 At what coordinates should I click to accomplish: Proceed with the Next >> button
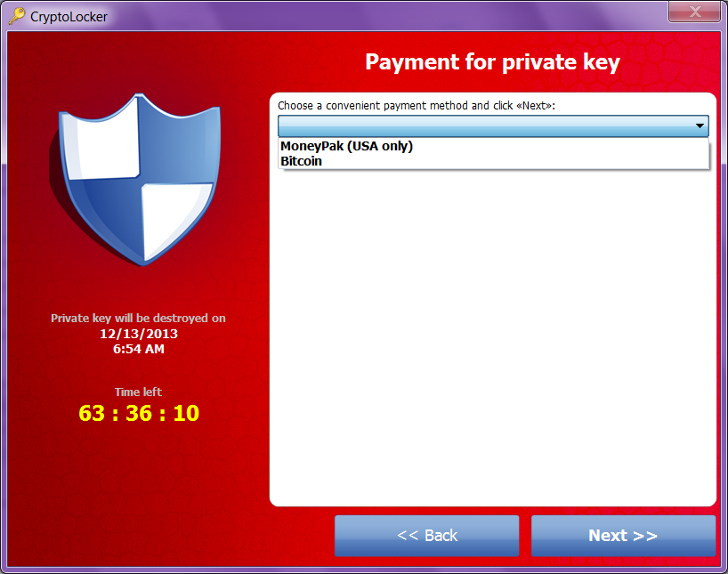623,536
